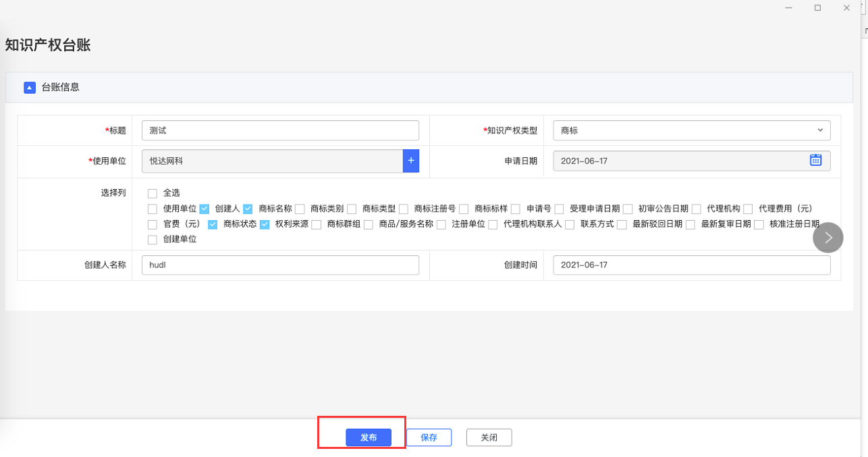
Task: Tick the 创建单位 checkbox
Action: tap(153, 240)
